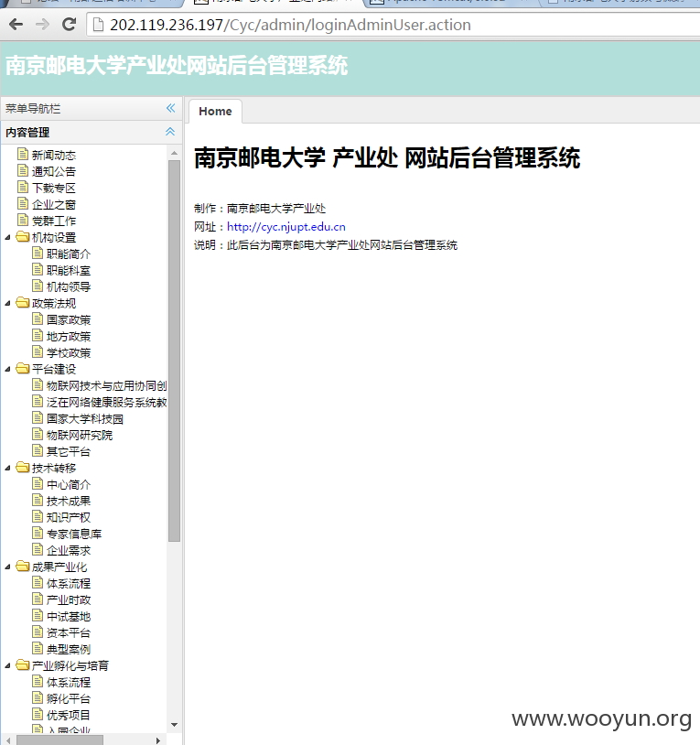This screenshot has width=700, height=745.
Task: Open 资本平台 tree item
Action: [x=69, y=632]
